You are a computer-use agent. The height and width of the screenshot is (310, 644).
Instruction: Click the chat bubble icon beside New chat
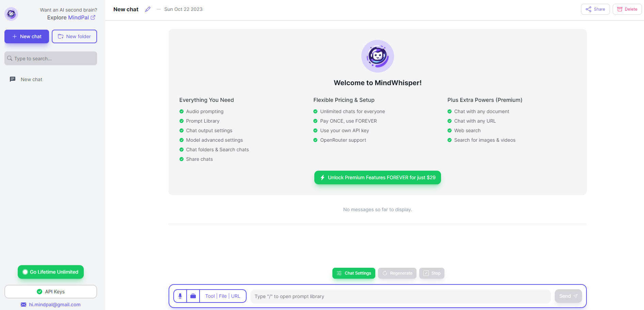click(x=13, y=79)
